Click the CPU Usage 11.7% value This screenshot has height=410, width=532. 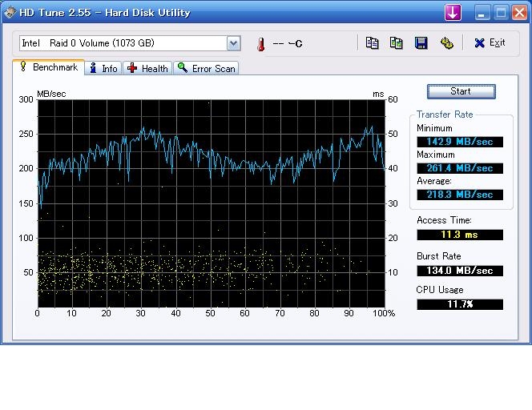point(460,304)
